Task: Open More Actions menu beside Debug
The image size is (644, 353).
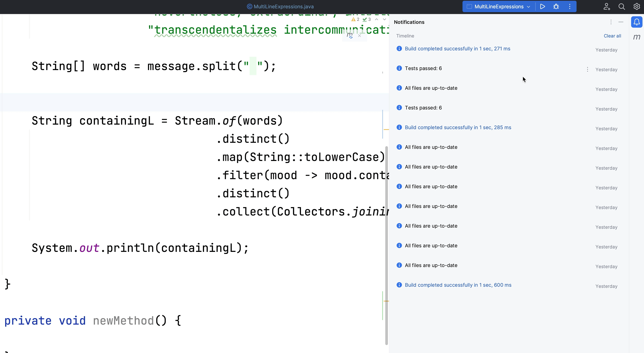Action: 570,6
